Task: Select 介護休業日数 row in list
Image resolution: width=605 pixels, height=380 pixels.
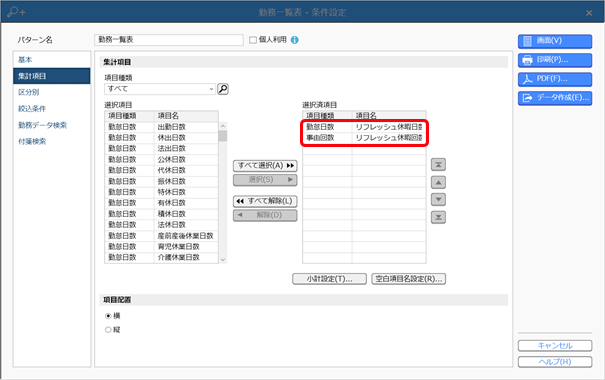Action: pyautogui.click(x=161, y=257)
